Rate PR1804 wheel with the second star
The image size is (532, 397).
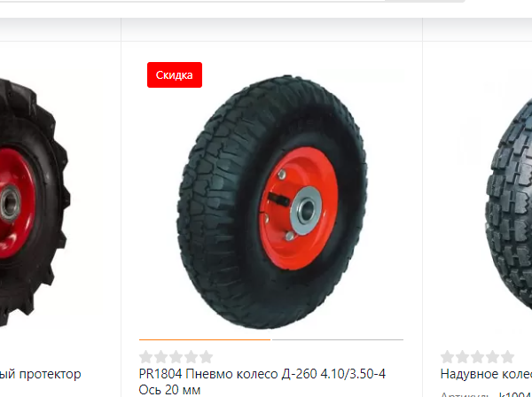click(160, 357)
